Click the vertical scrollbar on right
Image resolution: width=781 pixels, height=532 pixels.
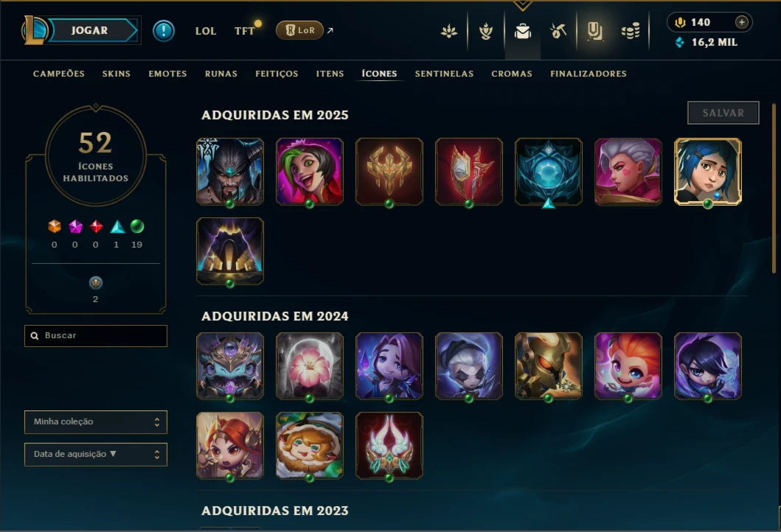click(774, 188)
